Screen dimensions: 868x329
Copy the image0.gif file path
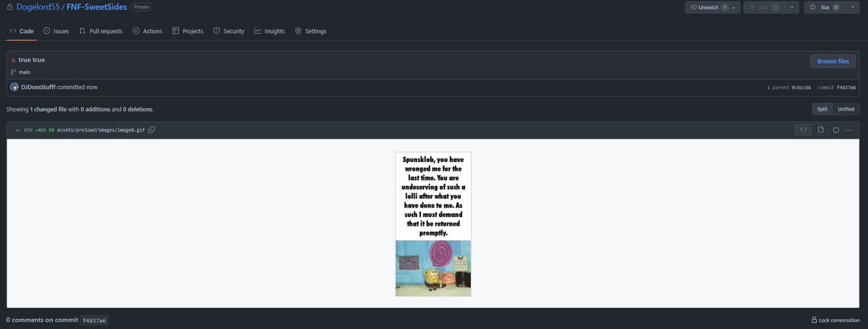tap(152, 130)
